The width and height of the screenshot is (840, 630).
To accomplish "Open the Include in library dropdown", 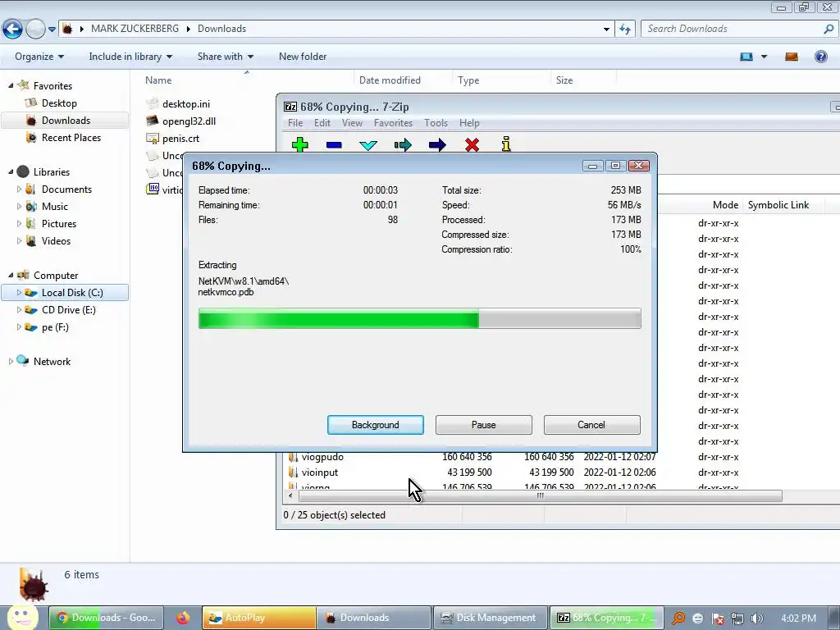I will pos(130,57).
